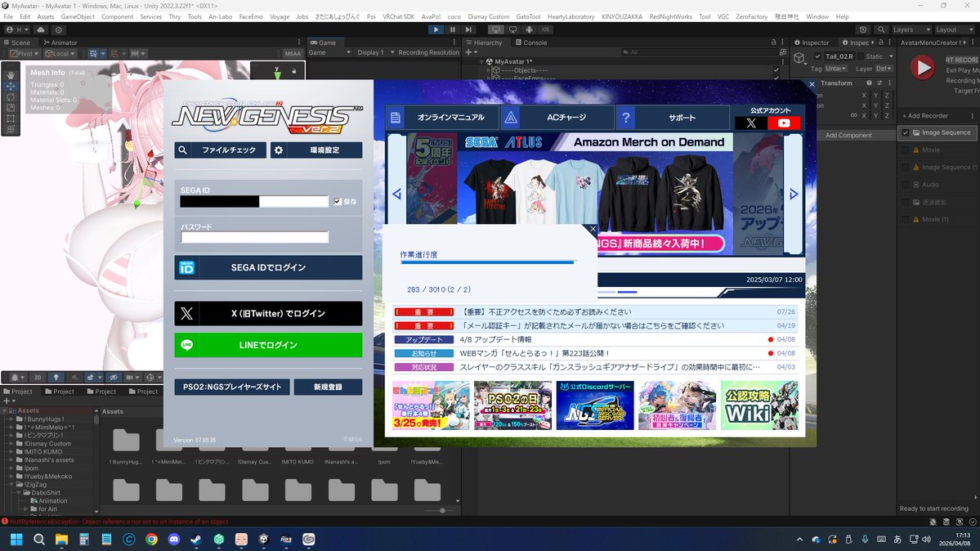Screen dimensions: 980x551
Task: Toggle the SEGA ID save checkbox
Action: [x=338, y=201]
